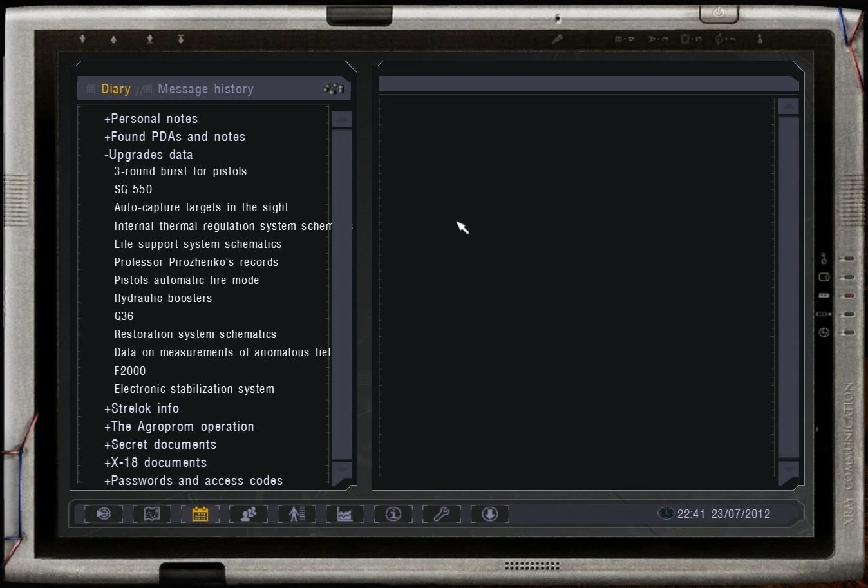Open the tasks target icon in bottom bar
The width and height of the screenshot is (868, 588).
104,513
